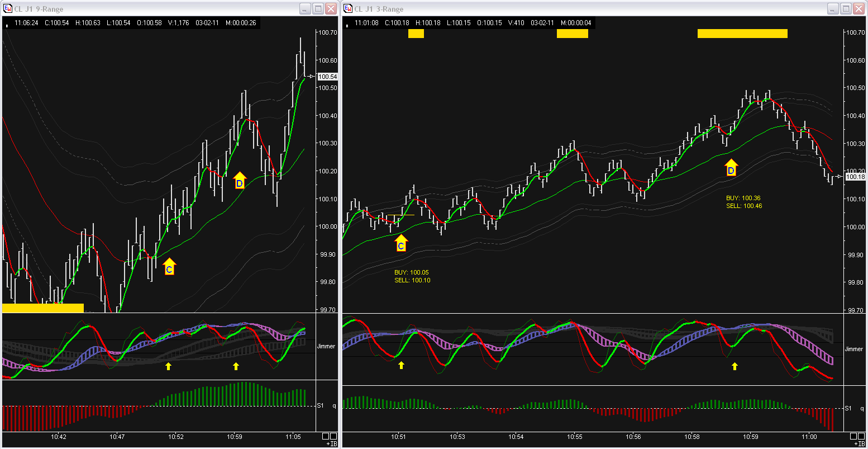
Task: Click the 100.54 current price marker
Action: tap(327, 77)
